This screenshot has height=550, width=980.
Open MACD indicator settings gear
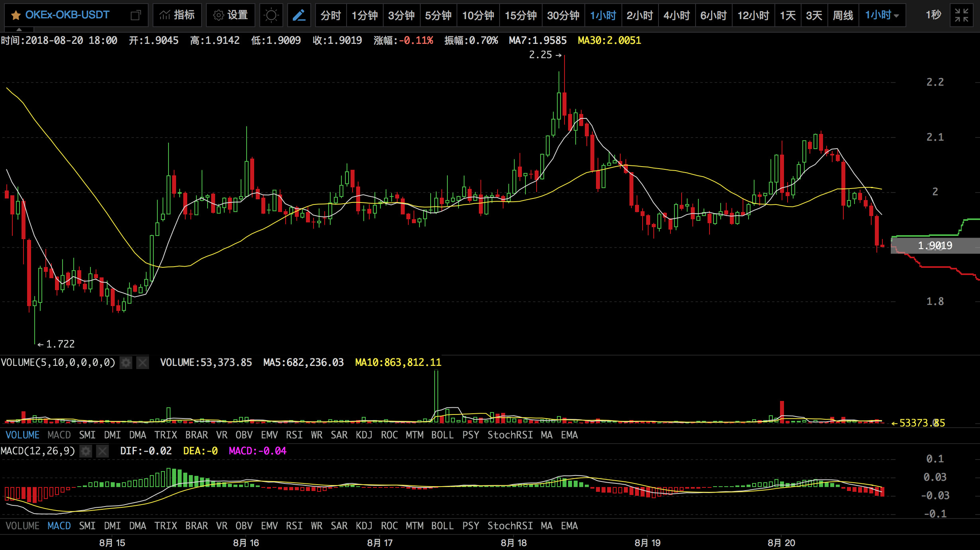pyautogui.click(x=86, y=451)
